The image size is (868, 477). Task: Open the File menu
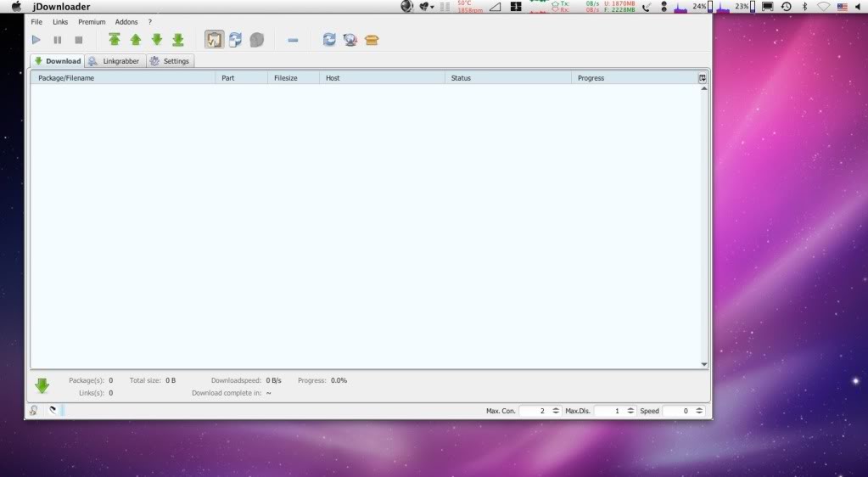36,21
